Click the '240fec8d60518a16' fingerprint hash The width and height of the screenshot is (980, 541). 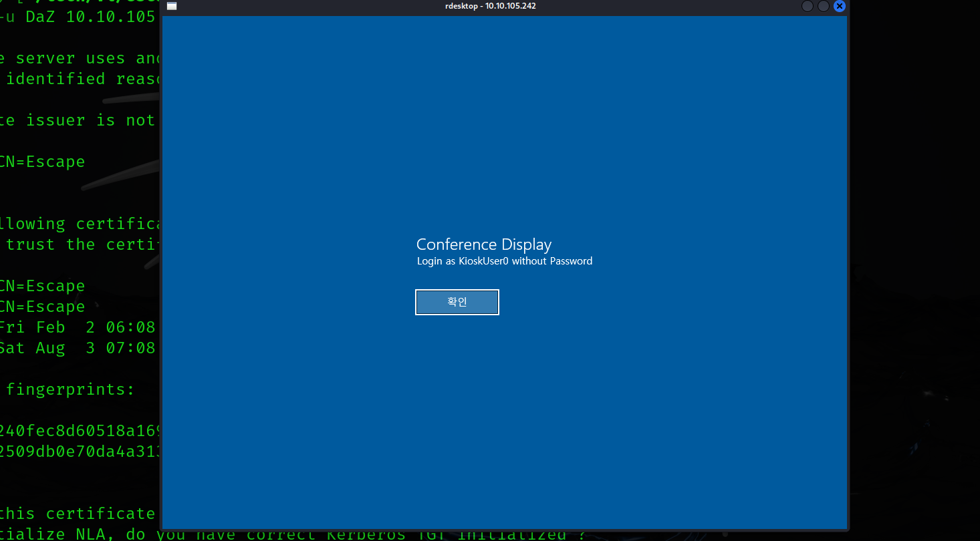[79, 431]
